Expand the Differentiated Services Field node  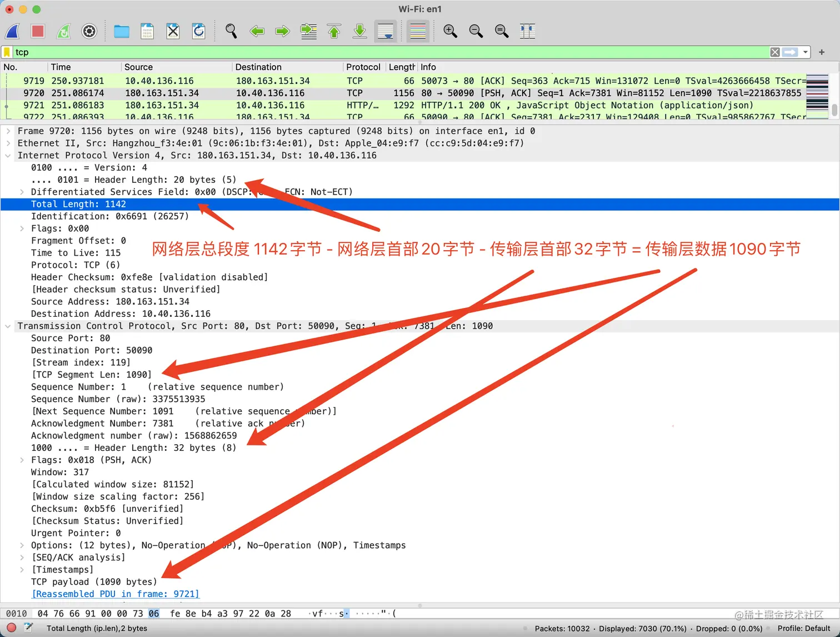tap(22, 192)
